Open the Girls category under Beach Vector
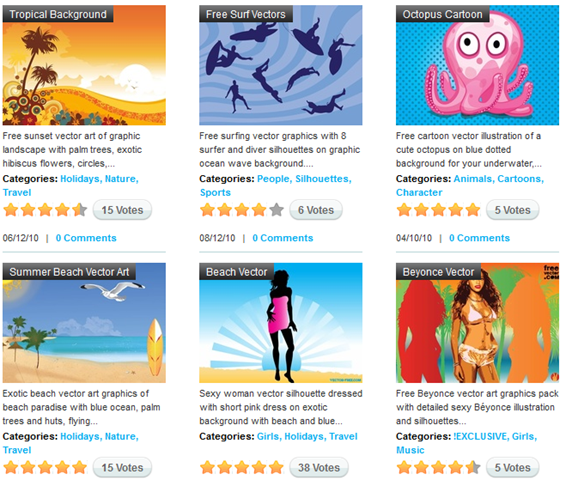This screenshot has width=566, height=480. click(x=269, y=436)
